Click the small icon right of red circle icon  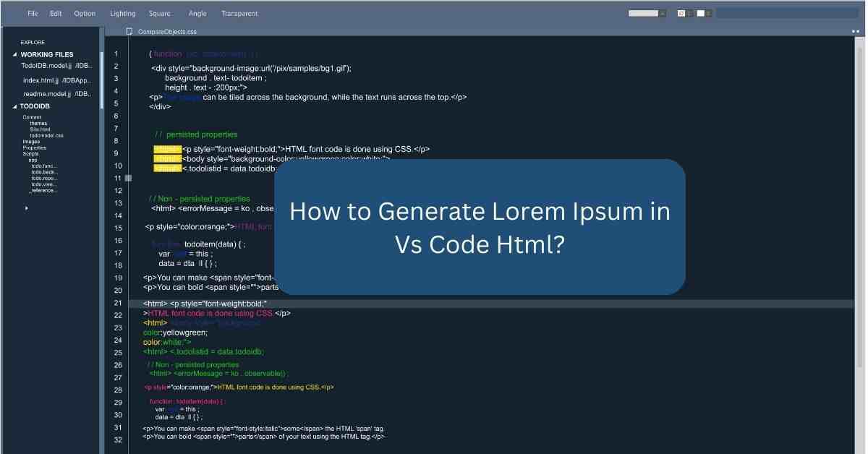[690, 13]
